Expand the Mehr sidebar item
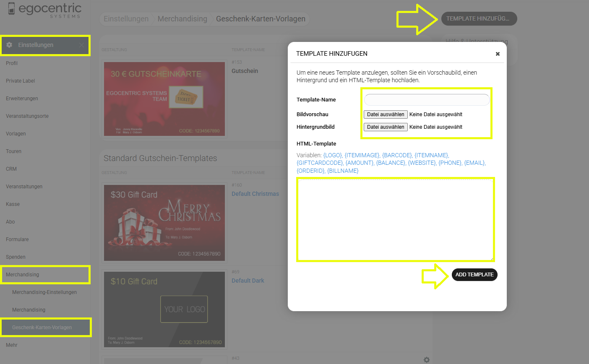This screenshot has width=589, height=364. point(12,345)
